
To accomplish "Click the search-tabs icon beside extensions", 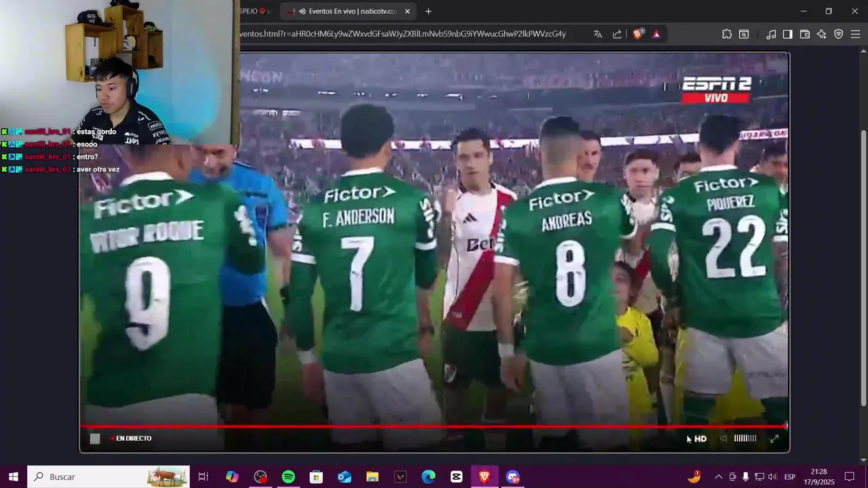I will coord(744,34).
